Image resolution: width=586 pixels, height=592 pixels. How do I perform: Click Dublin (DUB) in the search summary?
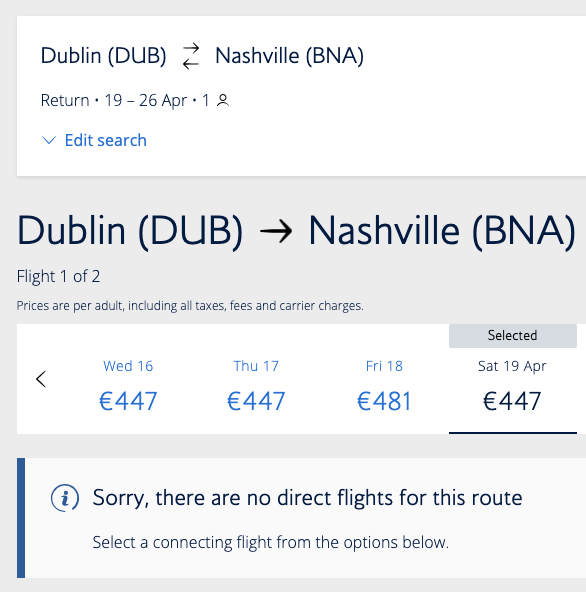(103, 56)
